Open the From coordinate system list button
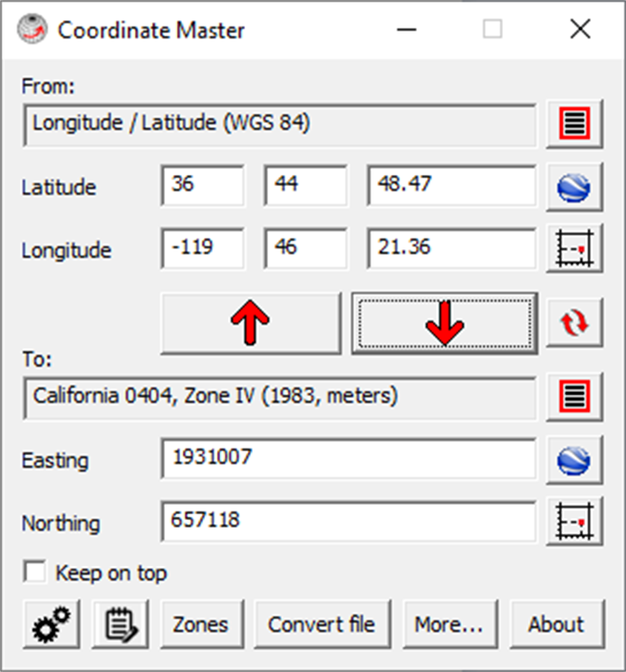This screenshot has height=672, width=626. 575,124
